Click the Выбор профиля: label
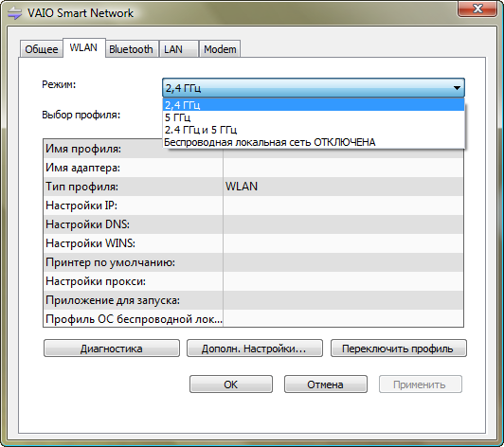Viewport: 504px width, 447px height. tap(81, 115)
